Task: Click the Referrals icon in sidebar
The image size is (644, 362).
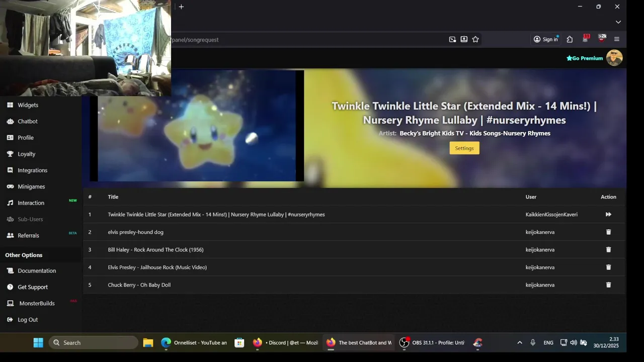Action: [x=10, y=235]
